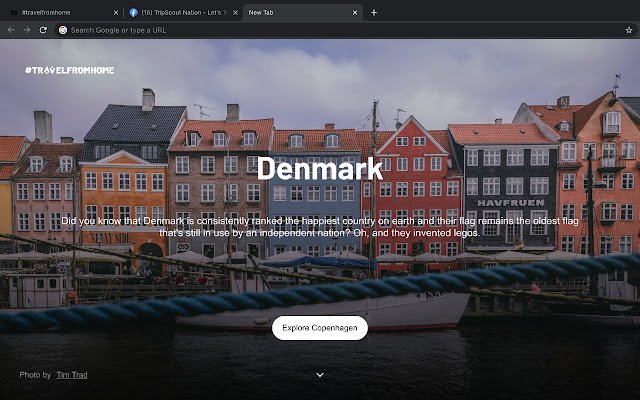Click the Explore Copenhagen button

click(320, 328)
